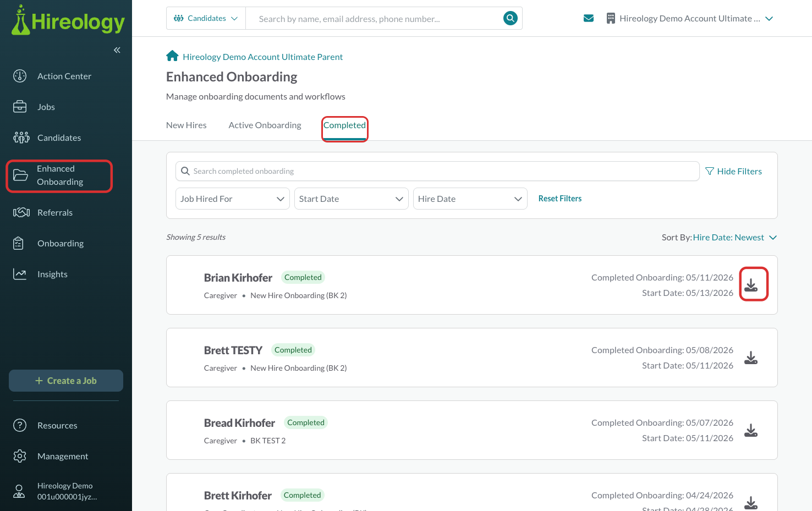Image resolution: width=812 pixels, height=511 pixels.
Task: Click "Start Date: 05/13/2026" text
Action: (x=688, y=293)
